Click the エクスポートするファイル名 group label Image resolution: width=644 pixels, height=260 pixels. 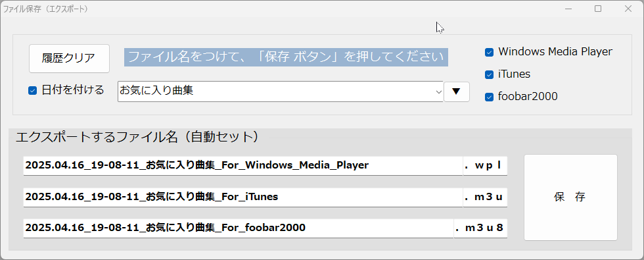[137, 137]
